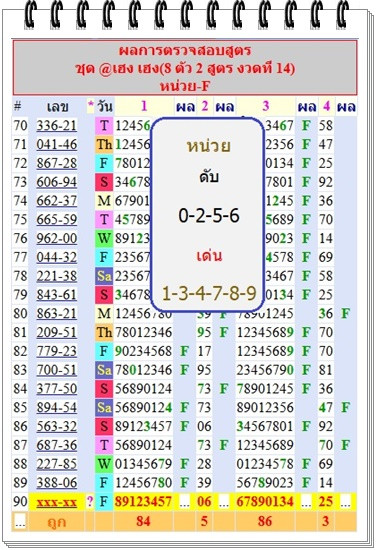Select the column 3 header
The height and width of the screenshot is (550, 376).
266,106
